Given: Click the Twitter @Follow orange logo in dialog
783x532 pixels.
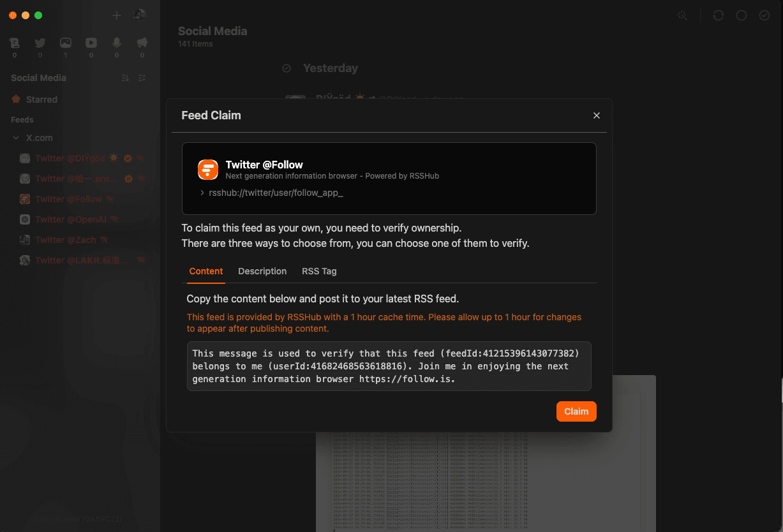Looking at the screenshot, I should coord(208,170).
